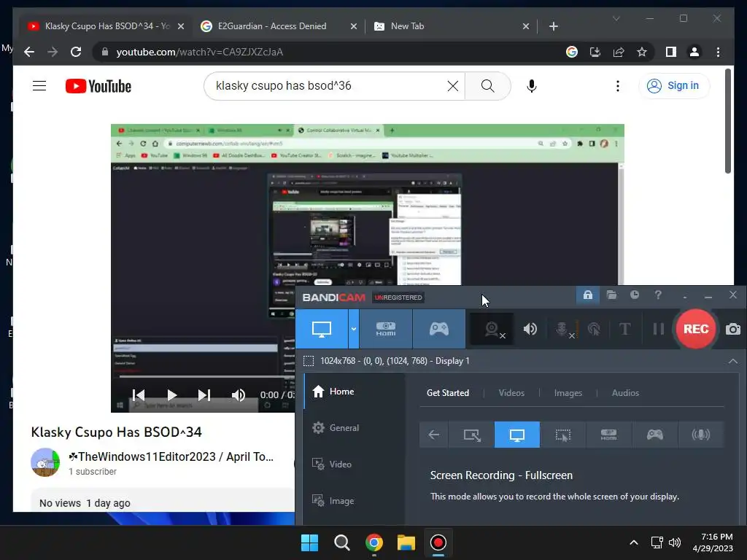747x560 pixels.
Task: Take screenshot with Bandicam camera icon
Action: [x=732, y=329]
